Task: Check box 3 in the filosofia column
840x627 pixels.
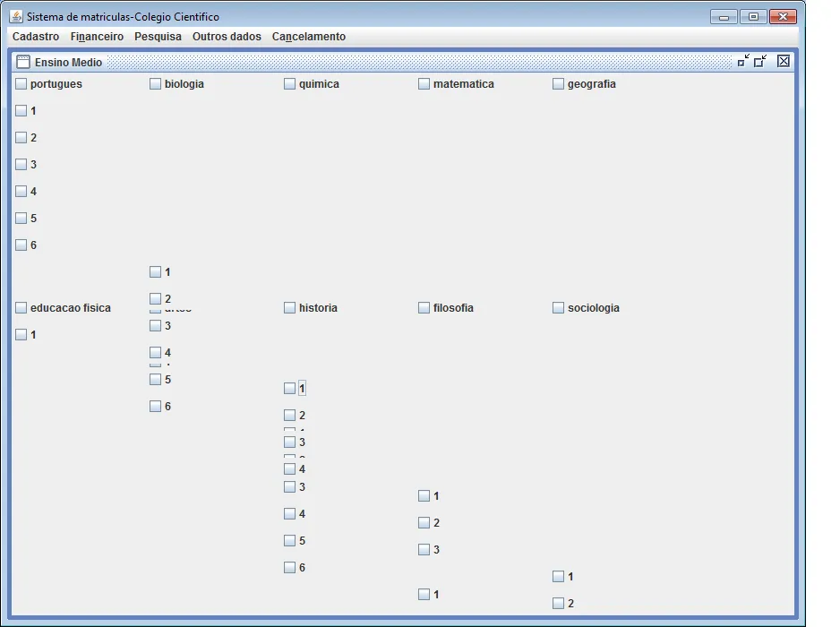Action: 424,549
